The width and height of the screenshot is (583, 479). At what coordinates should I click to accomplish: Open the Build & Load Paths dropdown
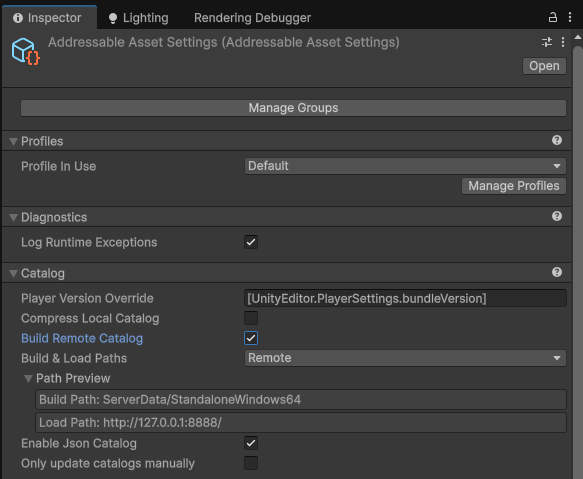click(405, 358)
